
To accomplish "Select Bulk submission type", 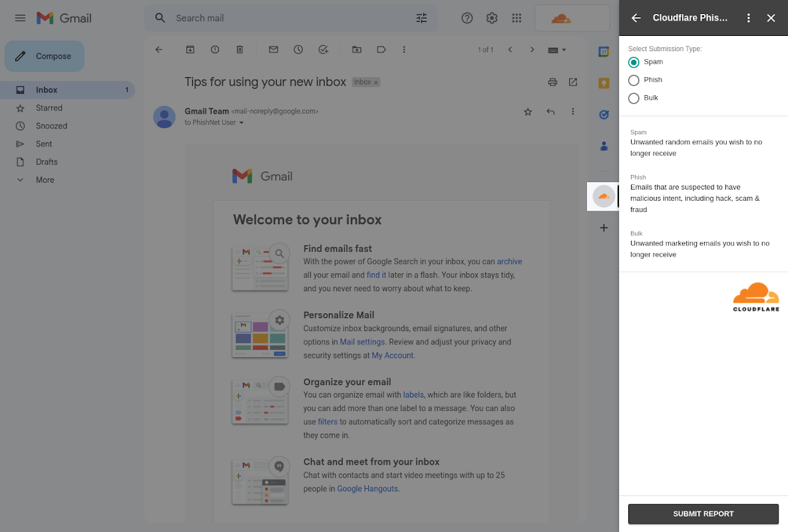I will [634, 98].
